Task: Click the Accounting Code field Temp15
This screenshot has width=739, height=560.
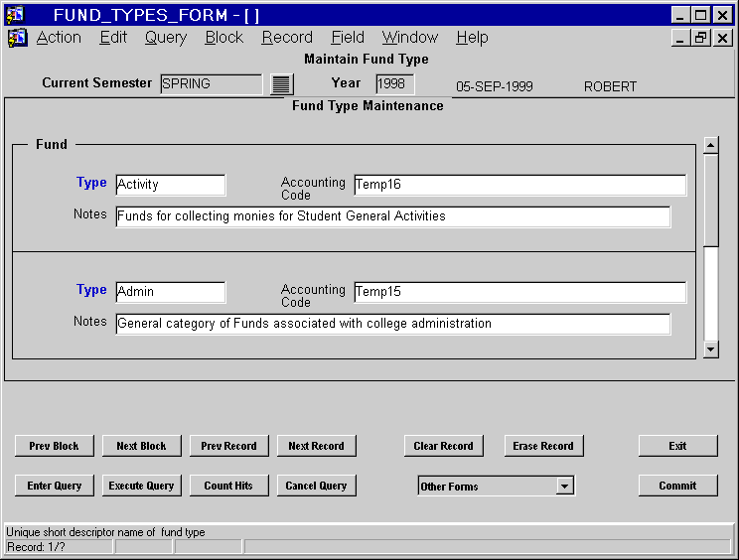Action: [x=519, y=292]
